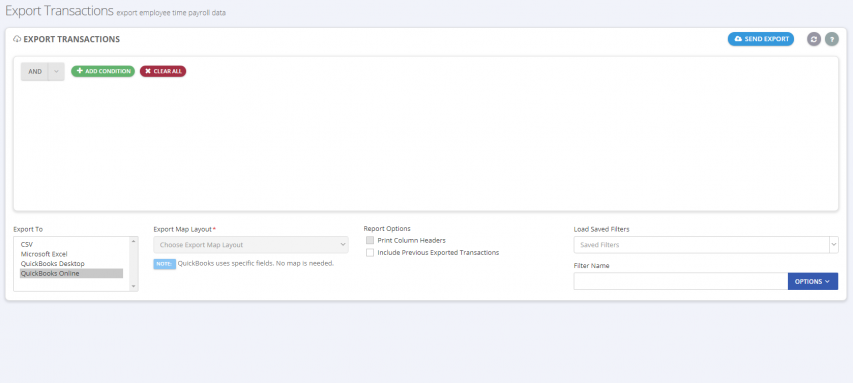The image size is (853, 383).
Task: Click the Send Export cloud button
Action: pyautogui.click(x=761, y=39)
